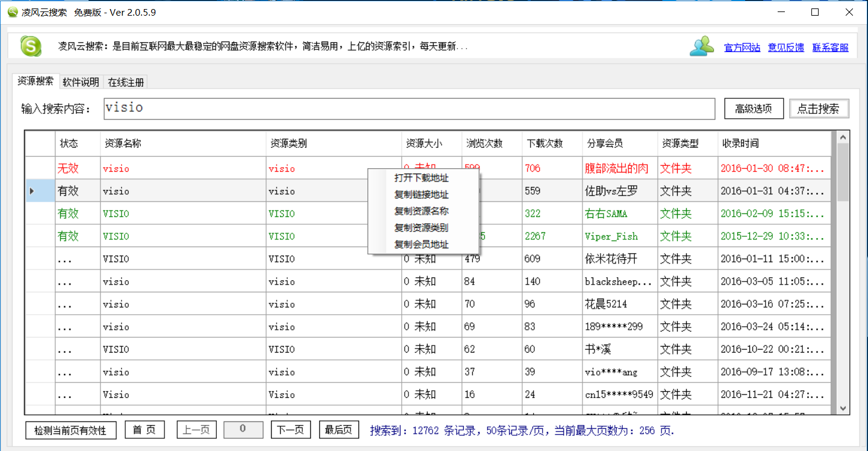Select sharer cell 腹部流出的肉
The height and width of the screenshot is (451, 868).
click(x=620, y=168)
